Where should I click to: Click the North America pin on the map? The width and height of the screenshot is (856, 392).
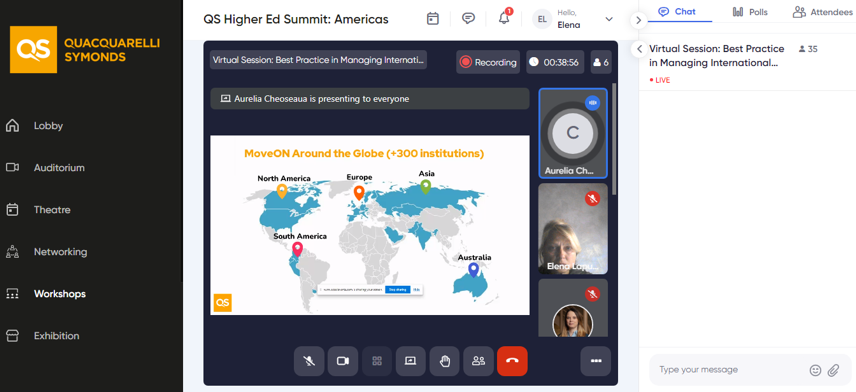point(282,191)
